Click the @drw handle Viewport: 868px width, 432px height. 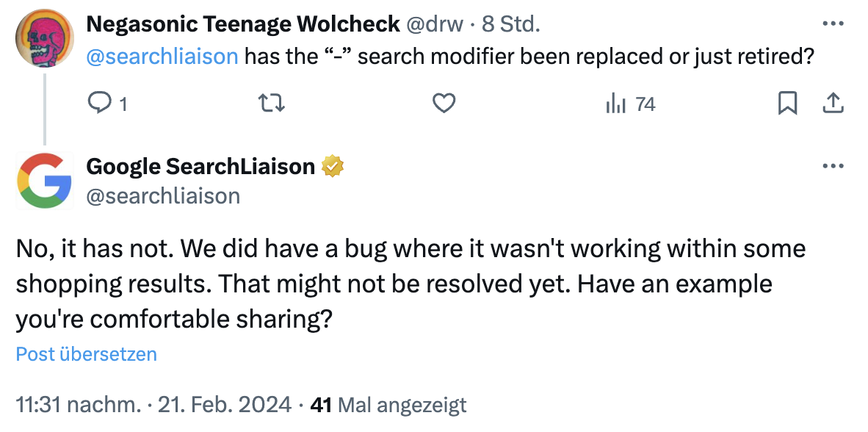438,23
